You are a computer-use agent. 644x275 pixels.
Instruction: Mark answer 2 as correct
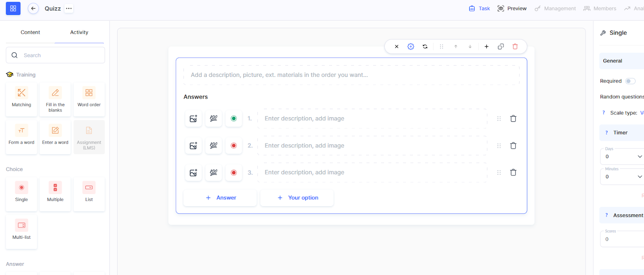233,146
